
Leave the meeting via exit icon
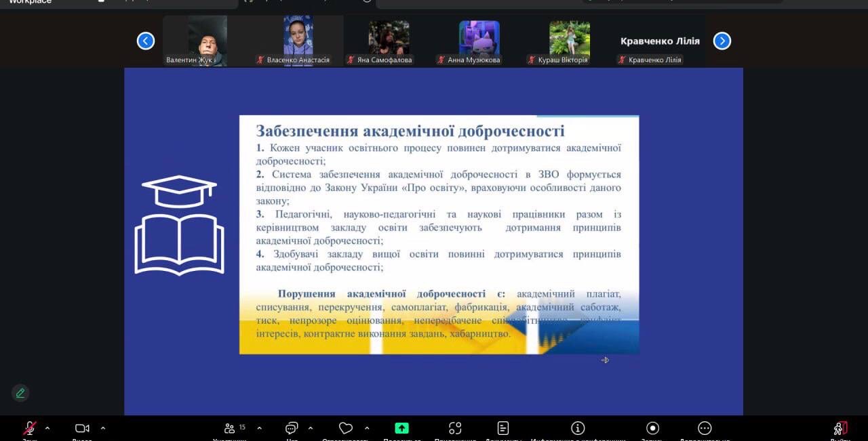click(840, 428)
